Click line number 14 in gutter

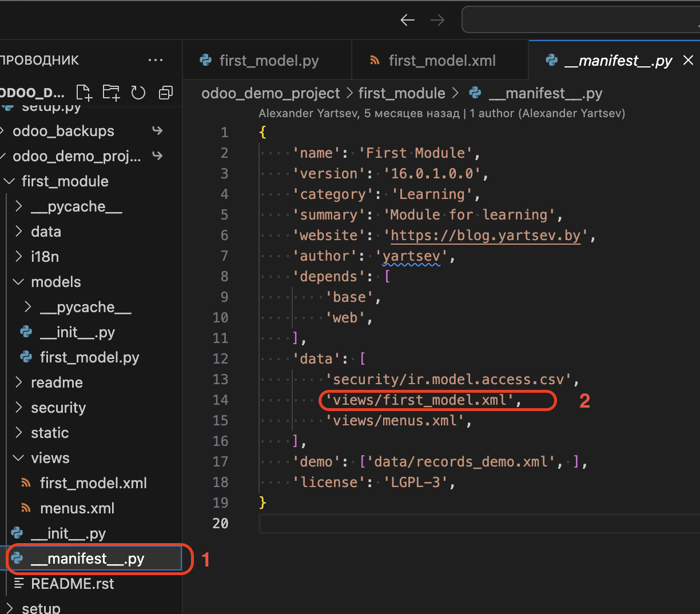[221, 400]
